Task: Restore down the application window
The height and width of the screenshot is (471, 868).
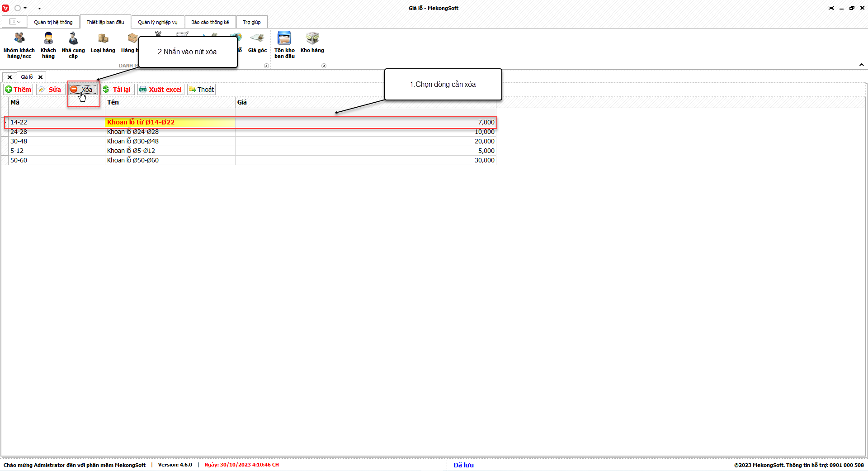Action: click(852, 8)
